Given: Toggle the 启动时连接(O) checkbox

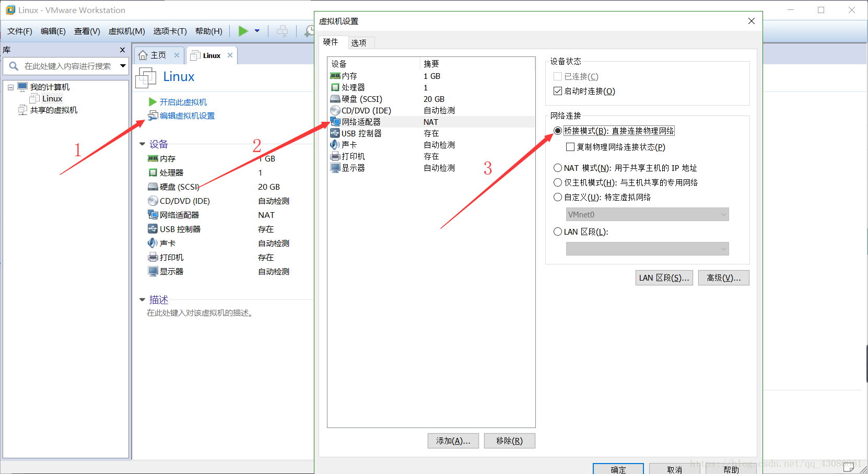Looking at the screenshot, I should coord(558,91).
